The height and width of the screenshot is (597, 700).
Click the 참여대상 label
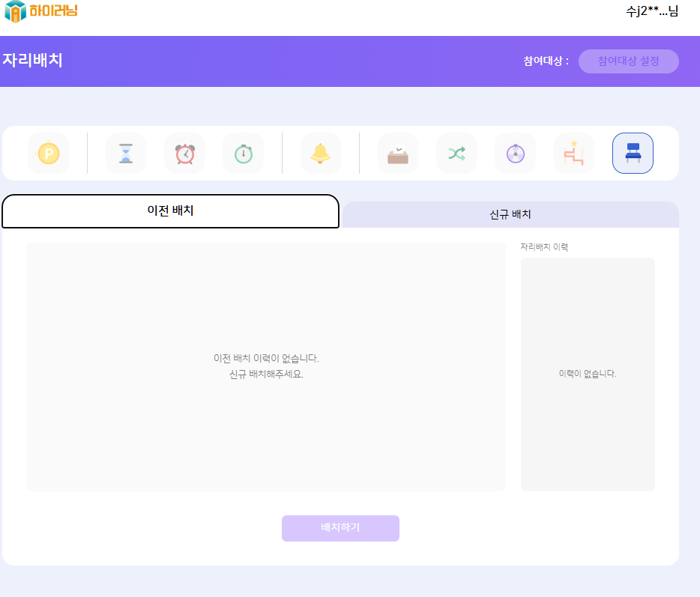point(546,61)
